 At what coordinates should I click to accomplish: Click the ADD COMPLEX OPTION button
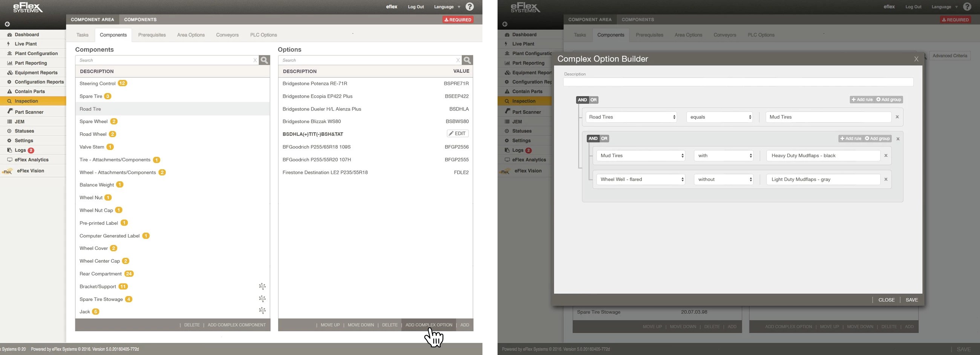[x=429, y=325]
